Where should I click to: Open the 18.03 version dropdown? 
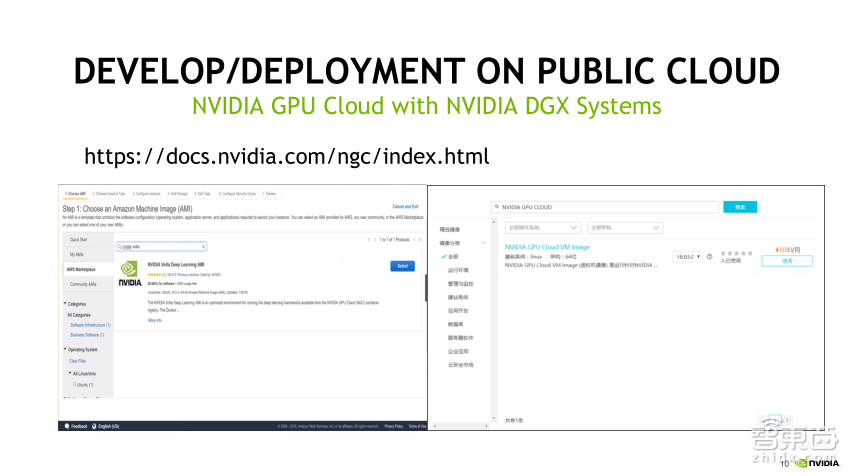coord(687,257)
